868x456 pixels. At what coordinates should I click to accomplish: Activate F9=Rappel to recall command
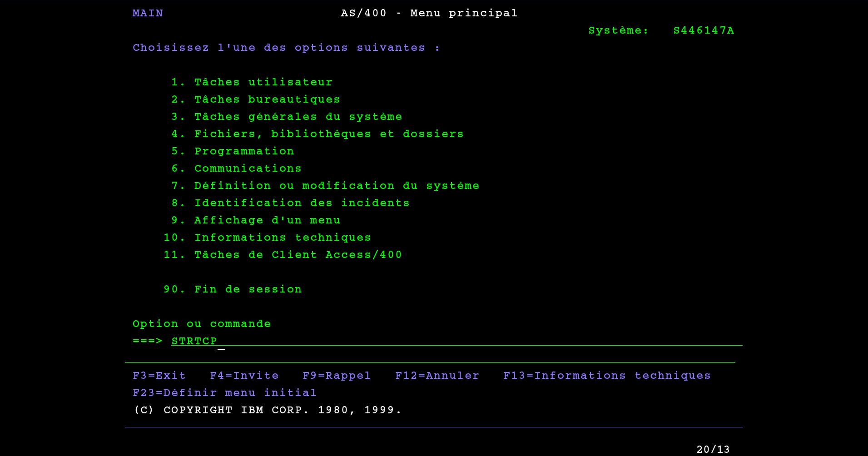pyautogui.click(x=337, y=376)
